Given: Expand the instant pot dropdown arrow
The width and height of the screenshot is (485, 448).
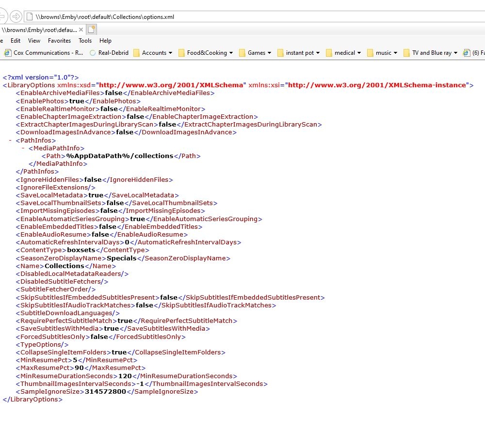Looking at the screenshot, I should click(318, 53).
